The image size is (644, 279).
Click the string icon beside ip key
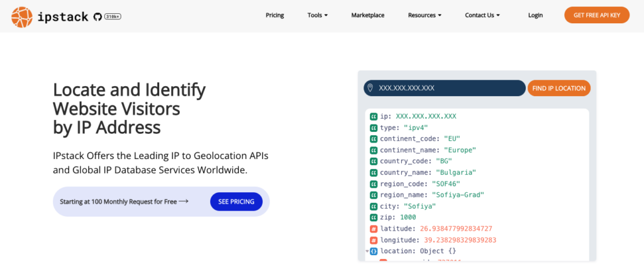(x=374, y=116)
